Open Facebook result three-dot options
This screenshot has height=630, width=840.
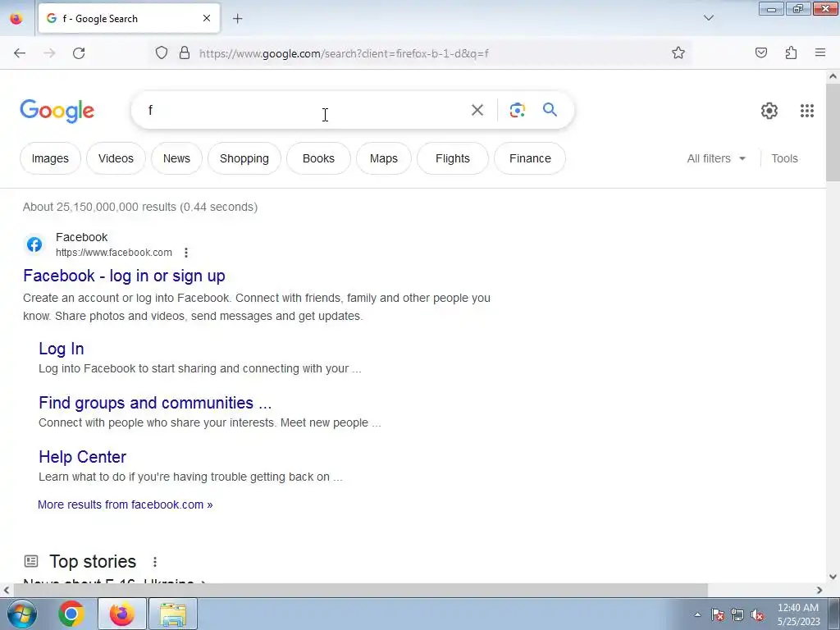point(186,253)
